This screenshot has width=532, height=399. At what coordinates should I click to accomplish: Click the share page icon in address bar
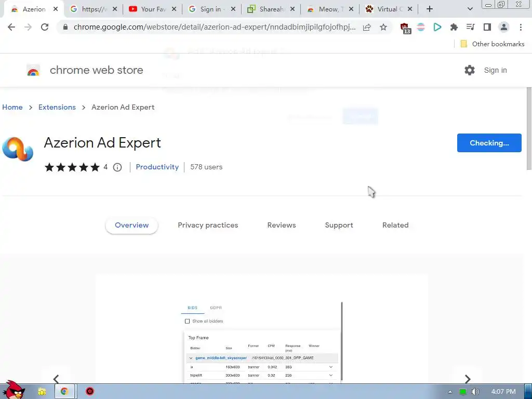tap(367, 27)
